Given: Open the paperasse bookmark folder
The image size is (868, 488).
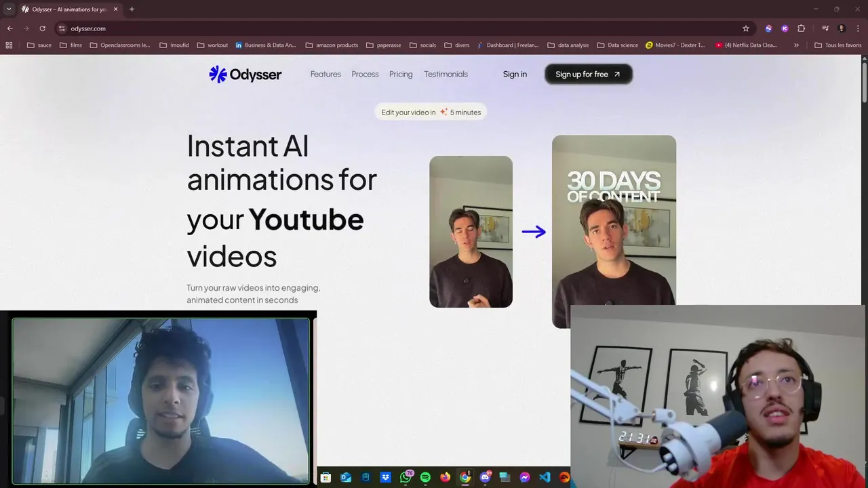Looking at the screenshot, I should tap(384, 45).
